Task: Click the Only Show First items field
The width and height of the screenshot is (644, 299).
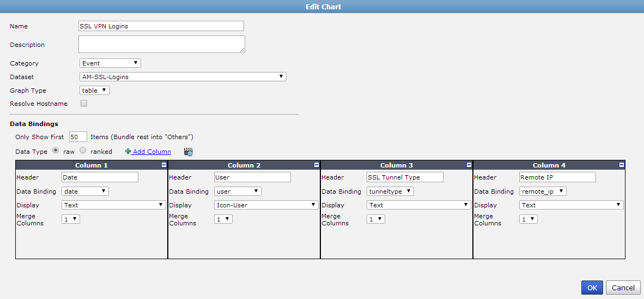Action: point(78,136)
